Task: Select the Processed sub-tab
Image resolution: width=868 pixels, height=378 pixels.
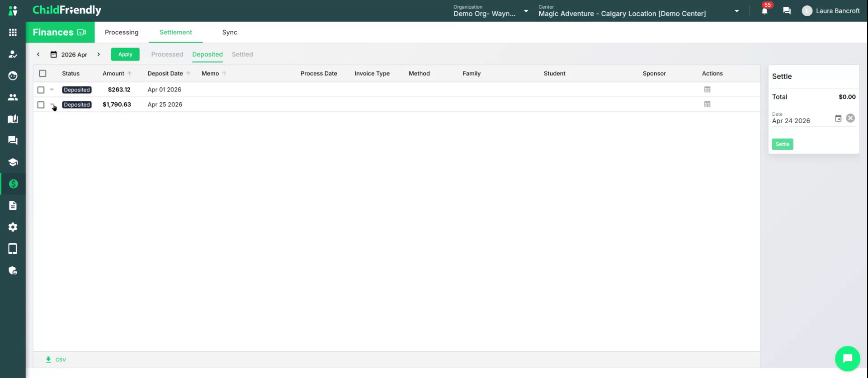Action: (x=167, y=54)
